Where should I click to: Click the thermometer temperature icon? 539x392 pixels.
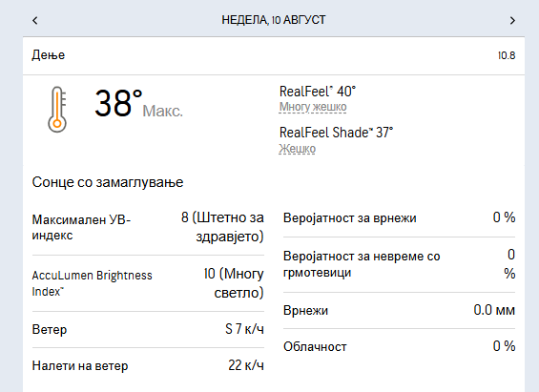pyautogui.click(x=57, y=110)
